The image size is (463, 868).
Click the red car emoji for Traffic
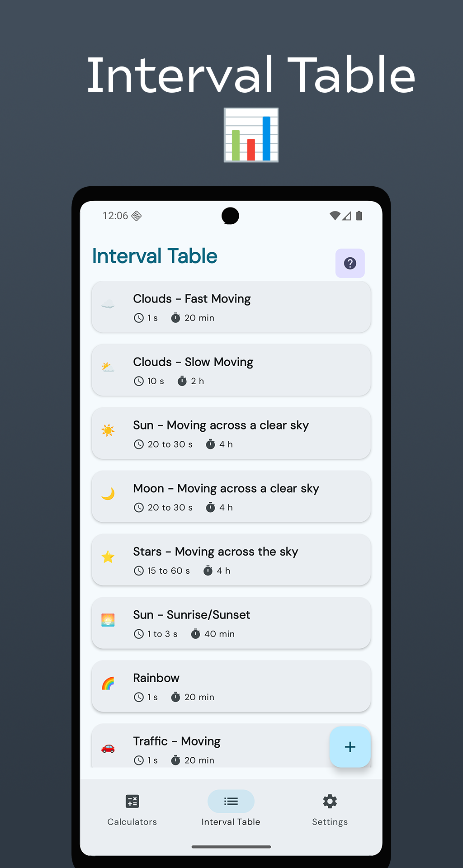point(108,748)
